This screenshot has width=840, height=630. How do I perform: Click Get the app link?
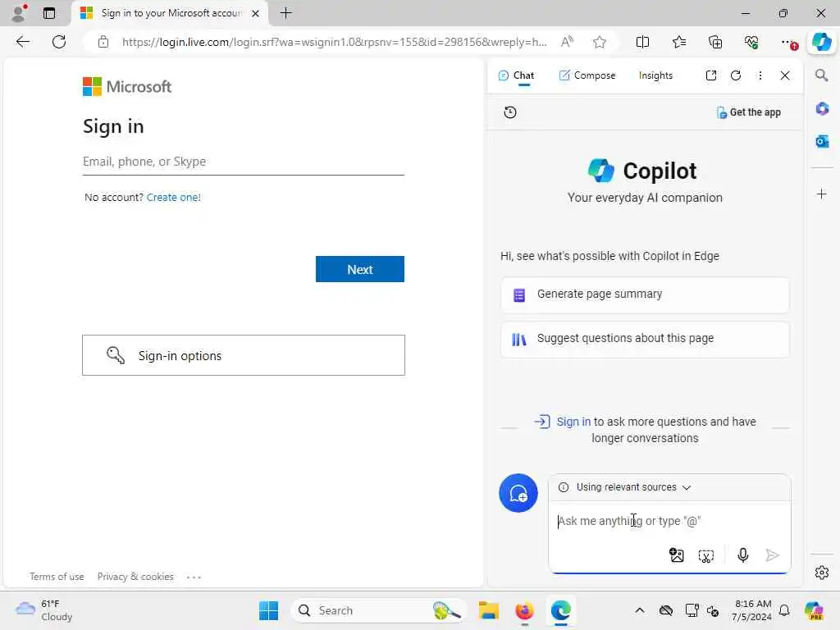(748, 112)
